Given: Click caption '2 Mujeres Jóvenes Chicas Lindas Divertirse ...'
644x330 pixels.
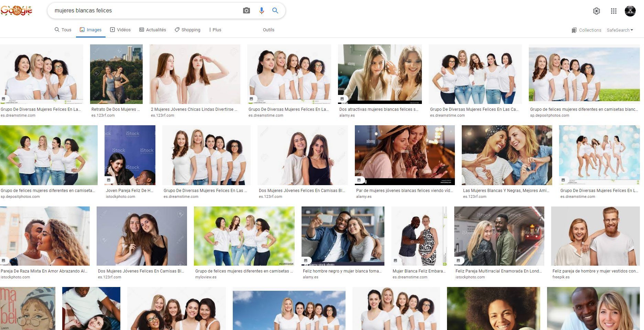Looking at the screenshot, I should click(194, 109).
